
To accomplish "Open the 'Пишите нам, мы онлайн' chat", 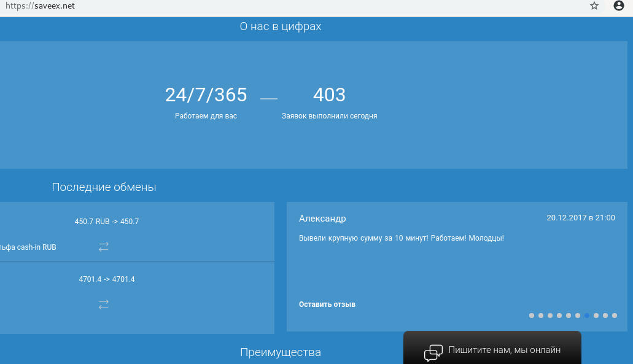I will pyautogui.click(x=504, y=350).
